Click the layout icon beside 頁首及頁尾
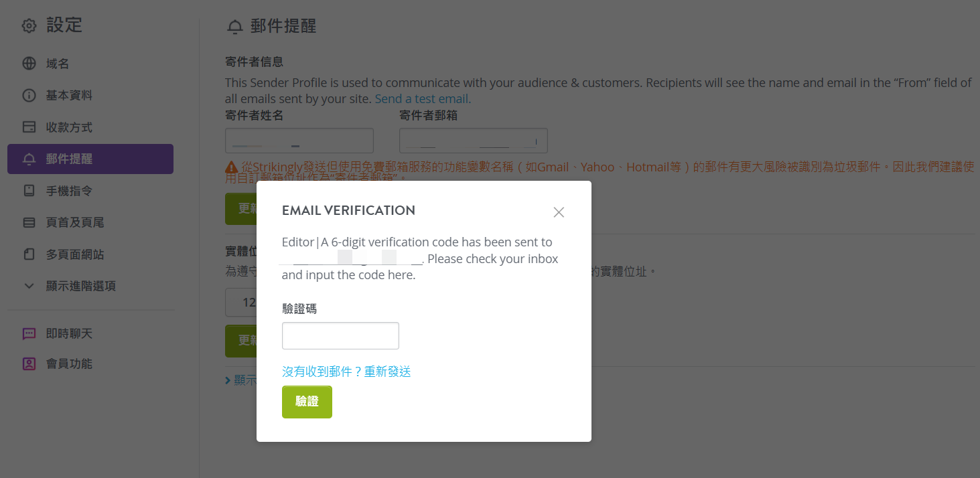The width and height of the screenshot is (980, 478). pos(29,222)
